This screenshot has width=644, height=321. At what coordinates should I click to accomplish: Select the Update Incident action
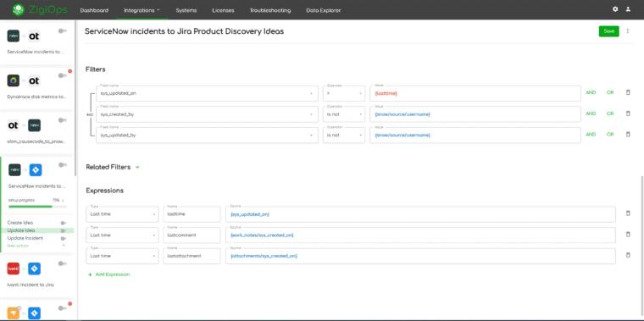pos(25,238)
